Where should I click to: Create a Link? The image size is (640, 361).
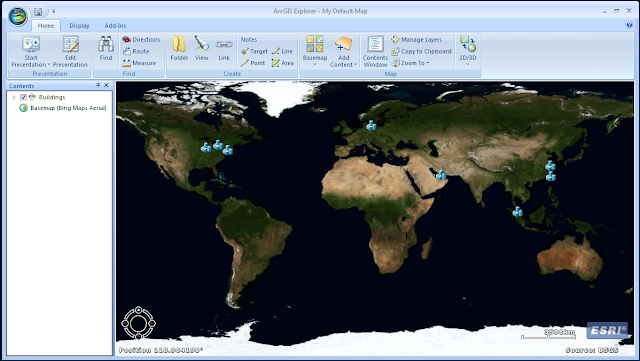coord(224,48)
